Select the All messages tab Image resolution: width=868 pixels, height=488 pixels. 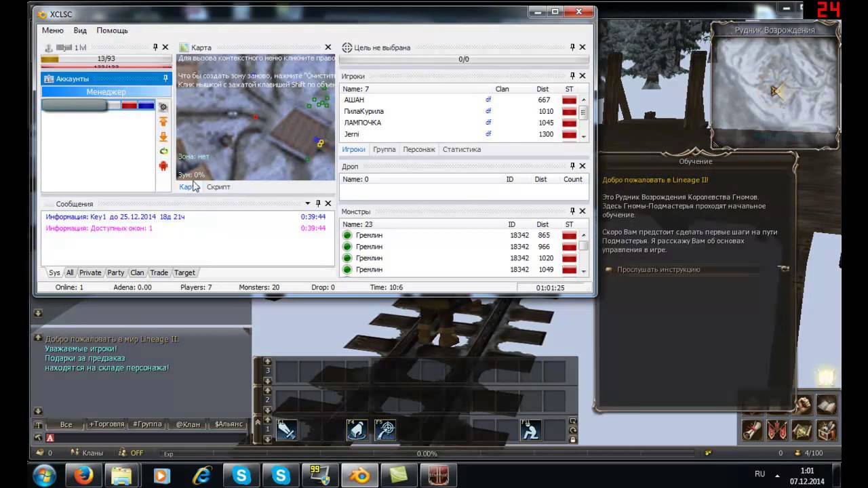tap(70, 272)
